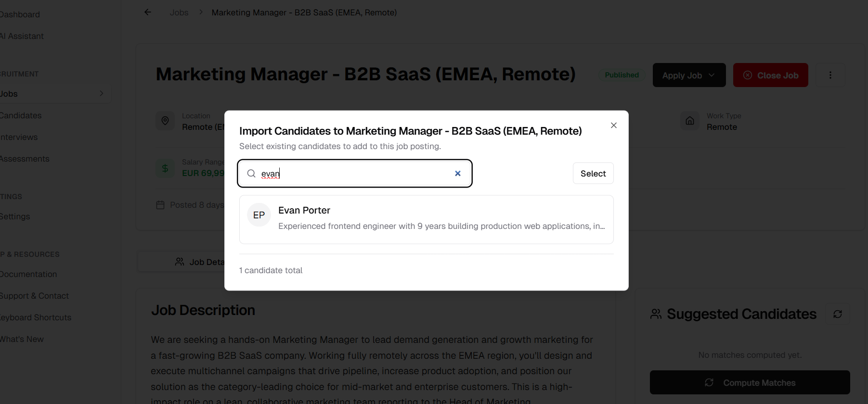Screen dimensions: 868x404
Task: Click the candidate search input field
Action: (356, 174)
